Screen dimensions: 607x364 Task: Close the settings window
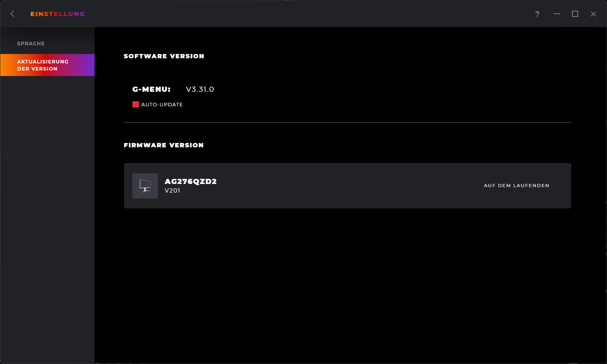coord(593,14)
